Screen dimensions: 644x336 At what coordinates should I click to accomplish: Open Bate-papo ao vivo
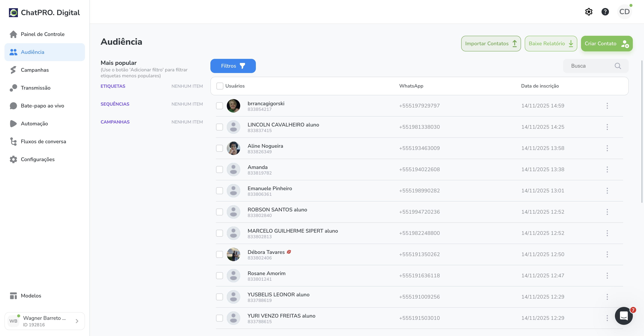[45, 106]
